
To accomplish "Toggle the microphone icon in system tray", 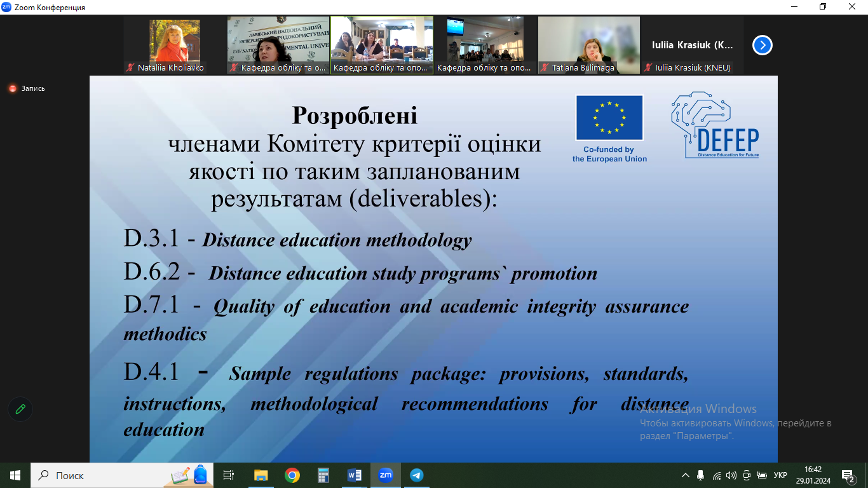I will coord(700,475).
